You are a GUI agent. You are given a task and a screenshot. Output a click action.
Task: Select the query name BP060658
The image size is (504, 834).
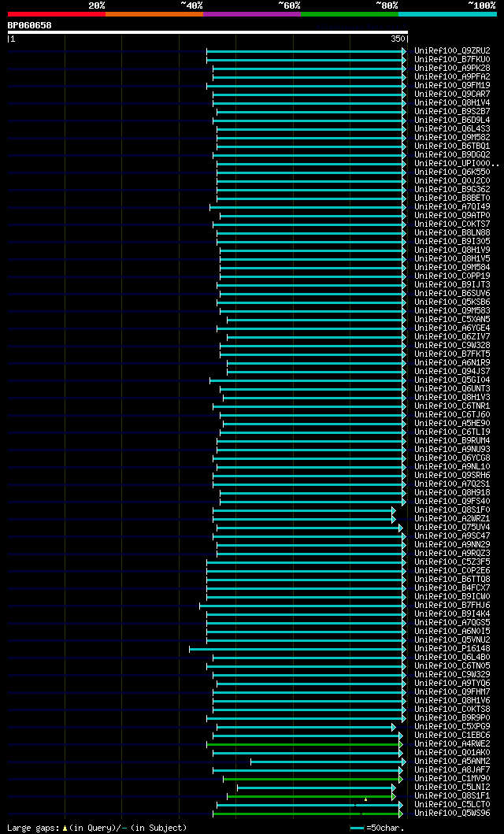(29, 25)
